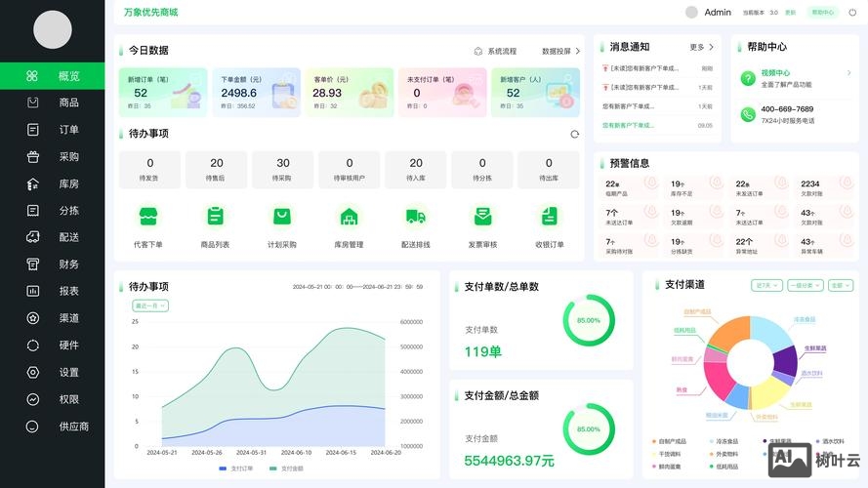The width and height of the screenshot is (868, 488).
Task: Click the 系统流程 cube icon
Action: tap(478, 51)
